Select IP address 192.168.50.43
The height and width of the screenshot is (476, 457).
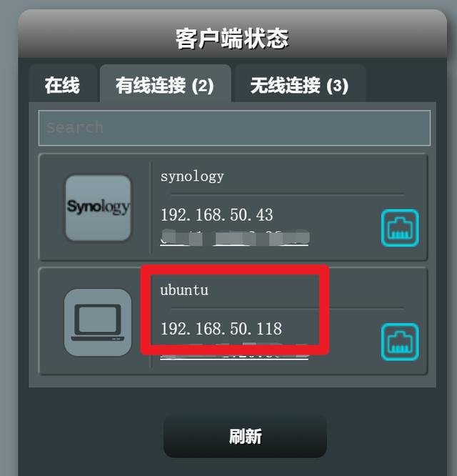point(217,214)
